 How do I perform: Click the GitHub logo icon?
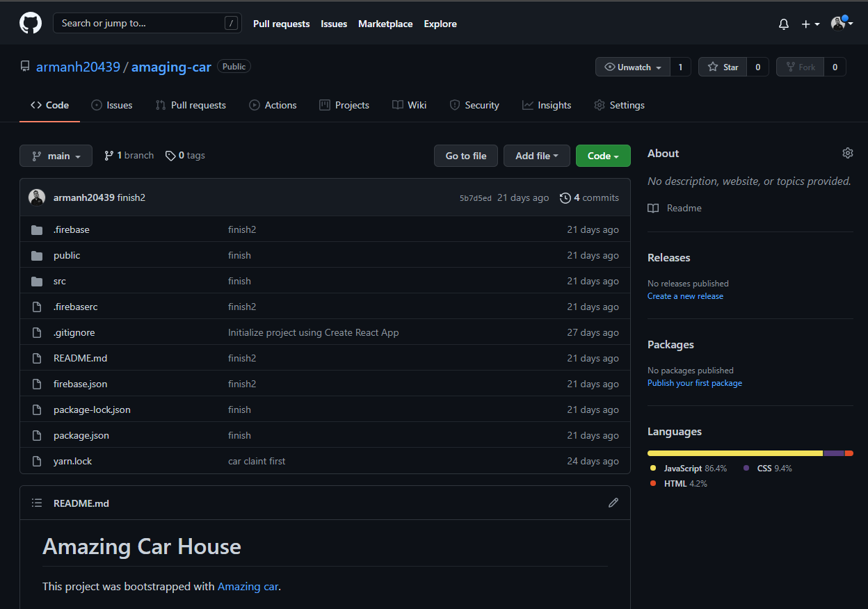(31, 23)
